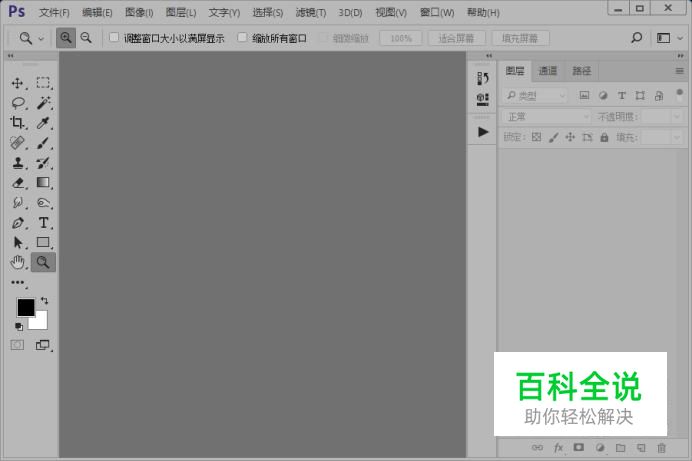Image resolution: width=692 pixels, height=461 pixels.
Task: Open the Layers panel options menu
Action: click(680, 71)
